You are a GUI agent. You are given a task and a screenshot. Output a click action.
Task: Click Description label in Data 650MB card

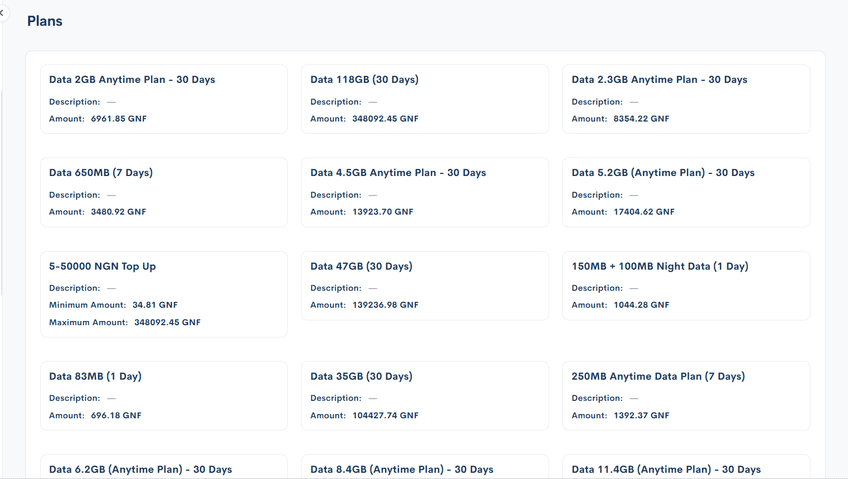coord(75,195)
